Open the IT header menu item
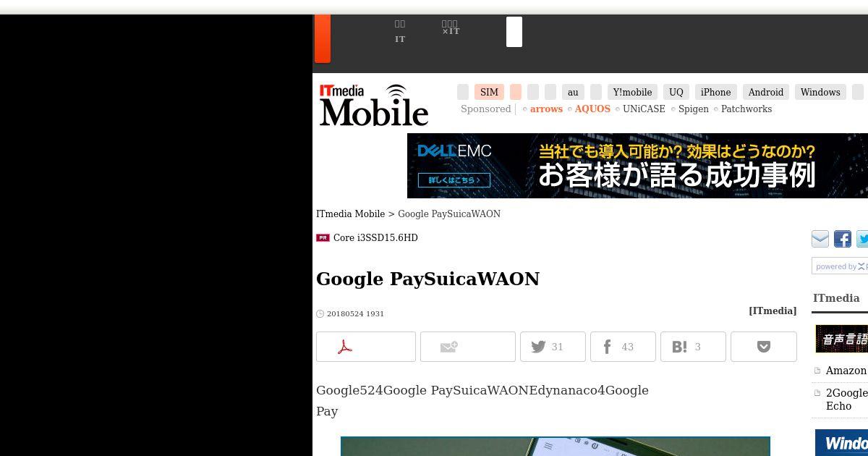Image resolution: width=868 pixels, height=456 pixels. 400,32
